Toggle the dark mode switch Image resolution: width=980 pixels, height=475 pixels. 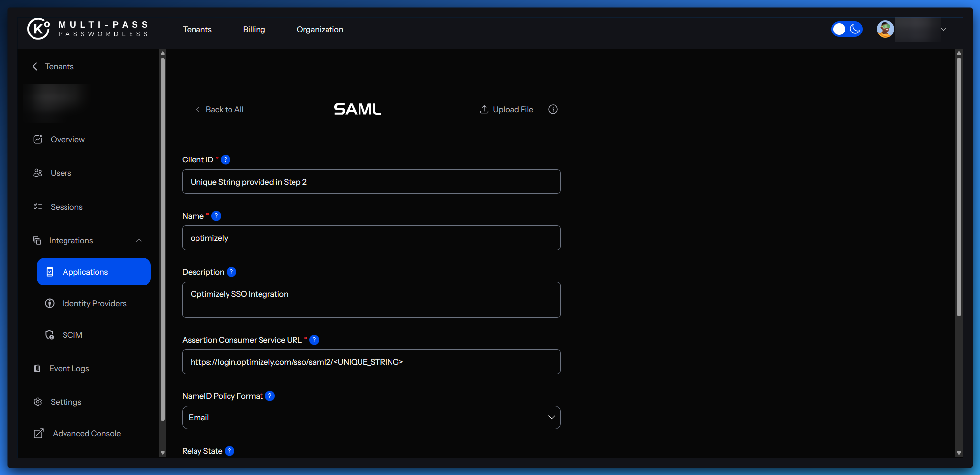[x=847, y=29]
